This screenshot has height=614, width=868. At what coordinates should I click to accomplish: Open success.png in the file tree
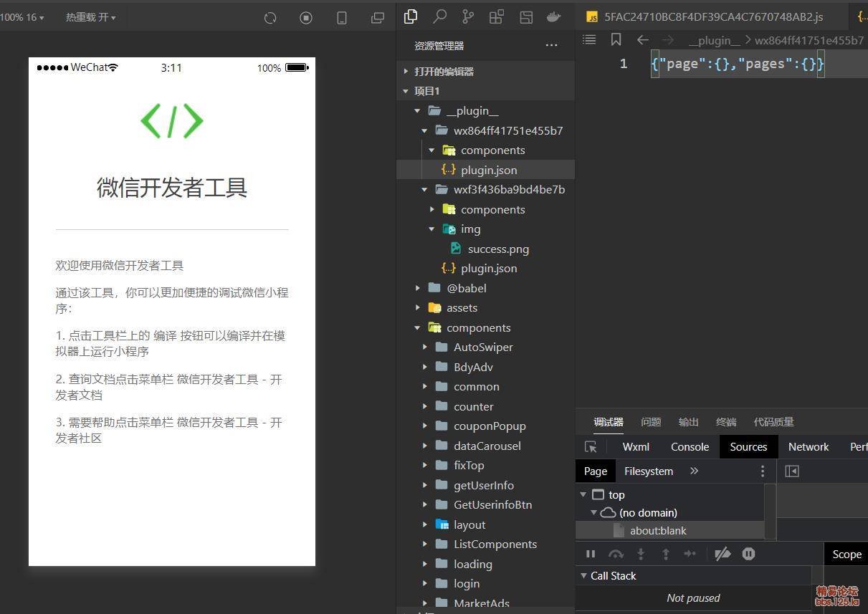(x=498, y=249)
